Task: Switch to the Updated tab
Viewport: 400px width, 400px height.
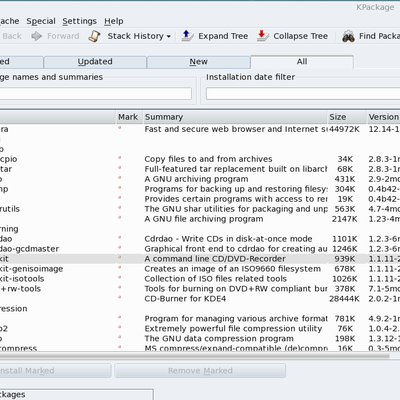Action: click(x=95, y=62)
